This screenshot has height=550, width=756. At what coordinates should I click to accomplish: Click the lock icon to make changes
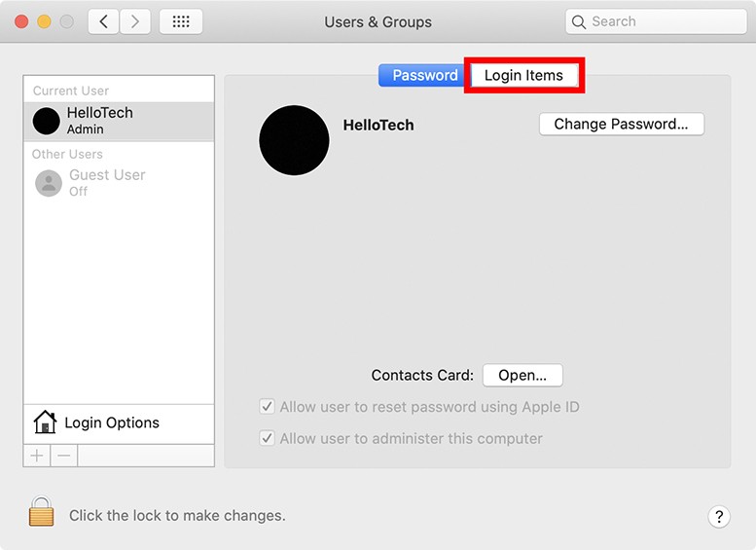pos(41,512)
